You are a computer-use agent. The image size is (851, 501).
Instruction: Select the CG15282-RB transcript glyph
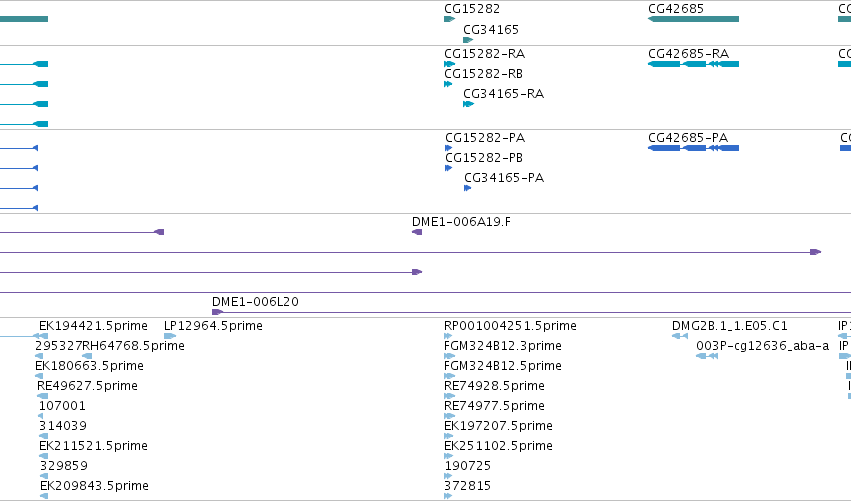pos(448,84)
